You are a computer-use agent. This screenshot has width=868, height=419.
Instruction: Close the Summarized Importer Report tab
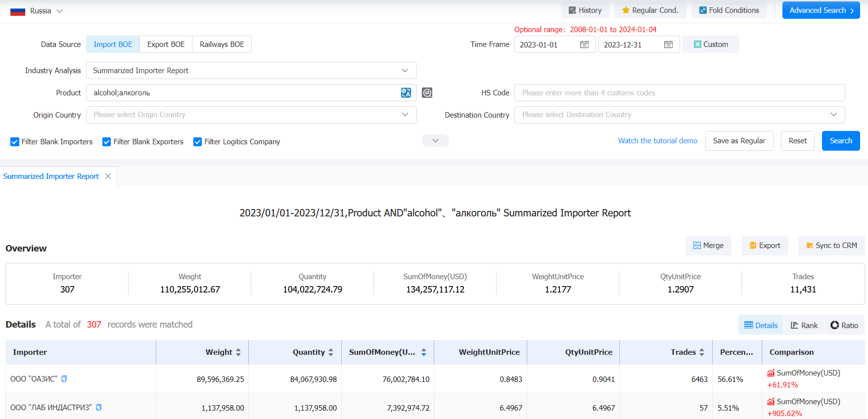[108, 176]
